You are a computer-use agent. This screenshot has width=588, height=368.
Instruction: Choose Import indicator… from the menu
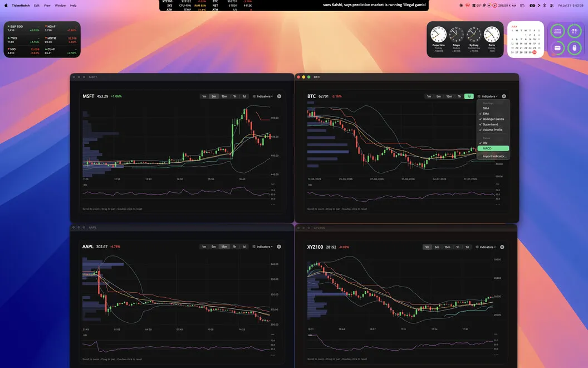[x=493, y=156]
